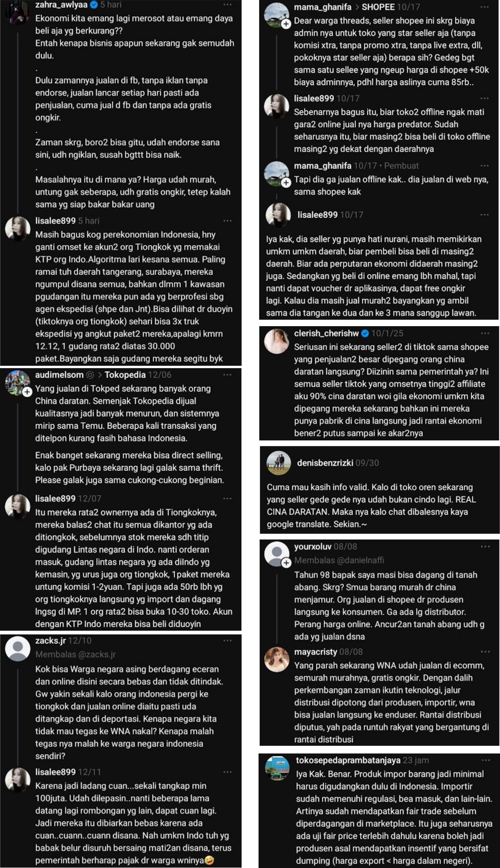Open the Tokopedia topic link
Image resolution: width=500 pixels, height=868 pixels.
(125, 375)
